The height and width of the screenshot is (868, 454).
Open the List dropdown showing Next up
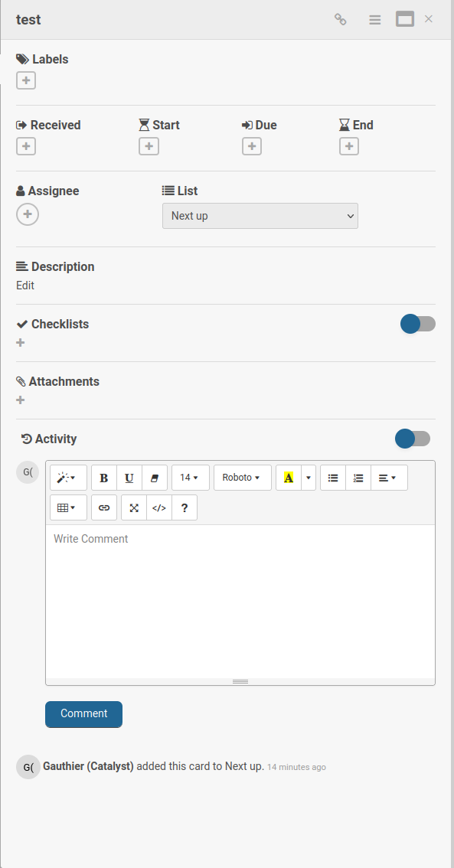260,216
